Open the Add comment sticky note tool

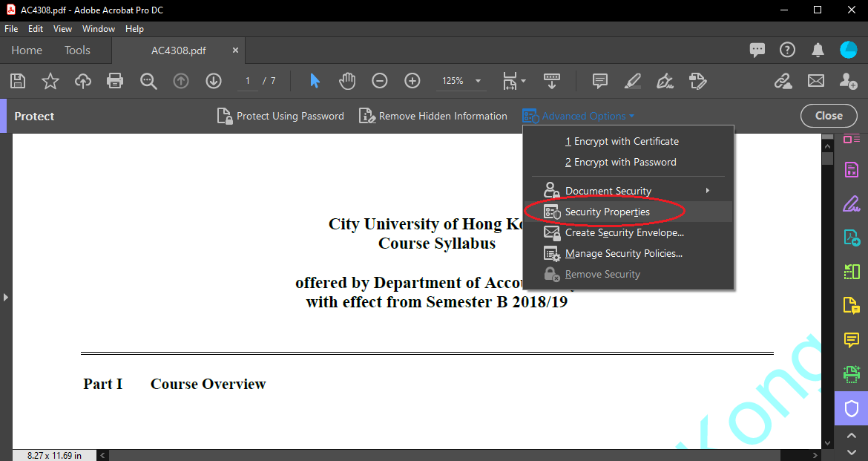(x=600, y=81)
